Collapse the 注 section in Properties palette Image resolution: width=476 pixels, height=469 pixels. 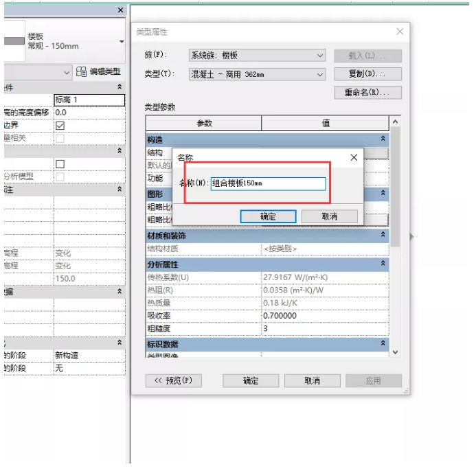coord(120,189)
